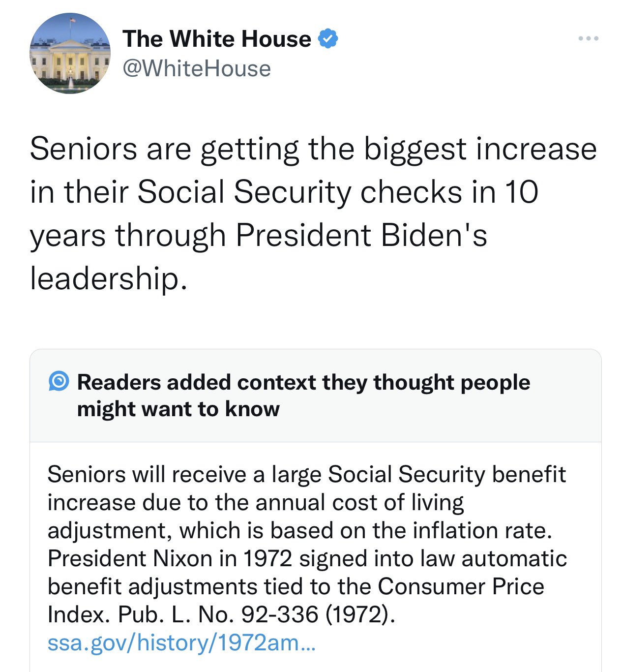Click 'Pub. L. No. 92-336 (1972)' citation
This screenshot has height=672, width=622.
[256, 614]
